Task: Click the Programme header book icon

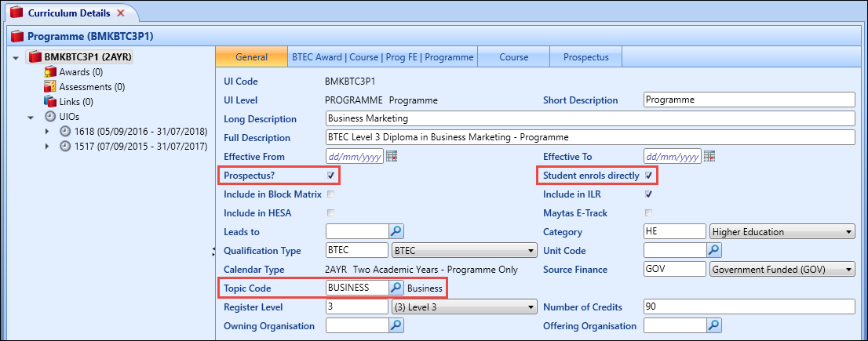Action: tap(17, 37)
